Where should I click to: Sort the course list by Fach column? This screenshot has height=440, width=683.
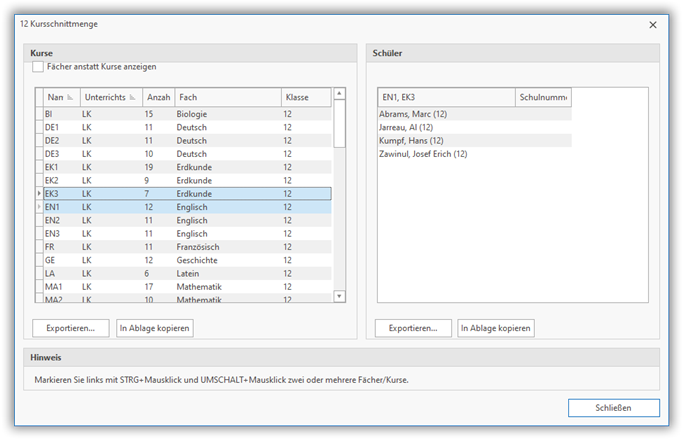tap(227, 98)
